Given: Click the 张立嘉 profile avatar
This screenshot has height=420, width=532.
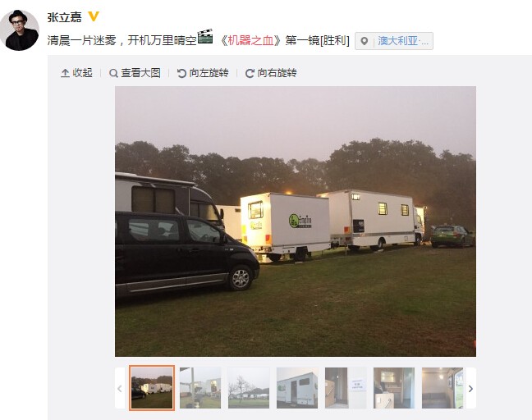Looking at the screenshot, I should click(x=20, y=30).
